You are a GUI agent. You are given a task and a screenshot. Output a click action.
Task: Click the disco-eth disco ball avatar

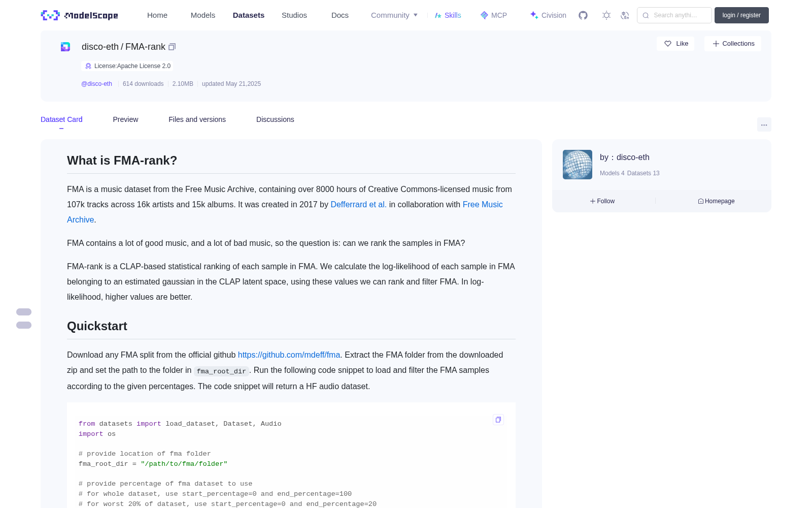click(578, 165)
